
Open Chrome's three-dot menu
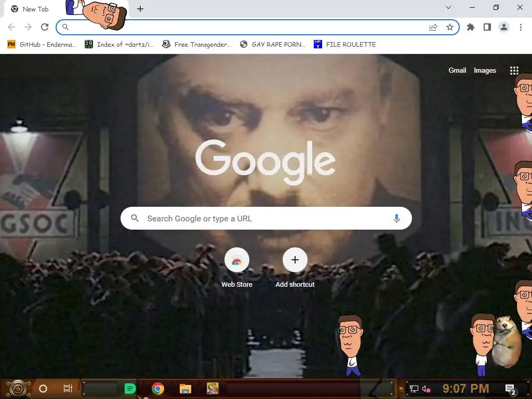coord(521,27)
